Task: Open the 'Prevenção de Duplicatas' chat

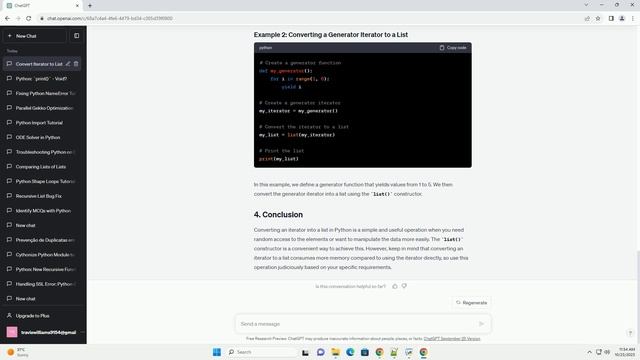Action: [42, 240]
